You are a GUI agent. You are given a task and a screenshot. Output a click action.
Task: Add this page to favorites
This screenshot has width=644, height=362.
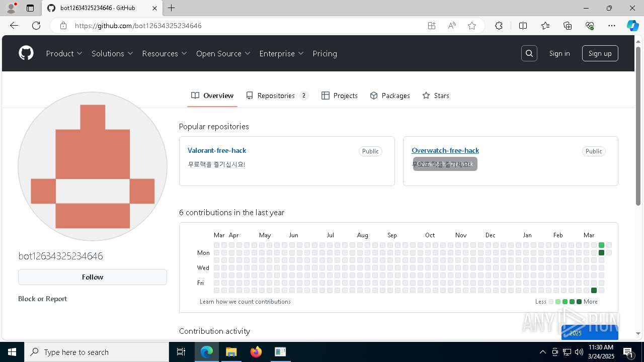pos(472,26)
